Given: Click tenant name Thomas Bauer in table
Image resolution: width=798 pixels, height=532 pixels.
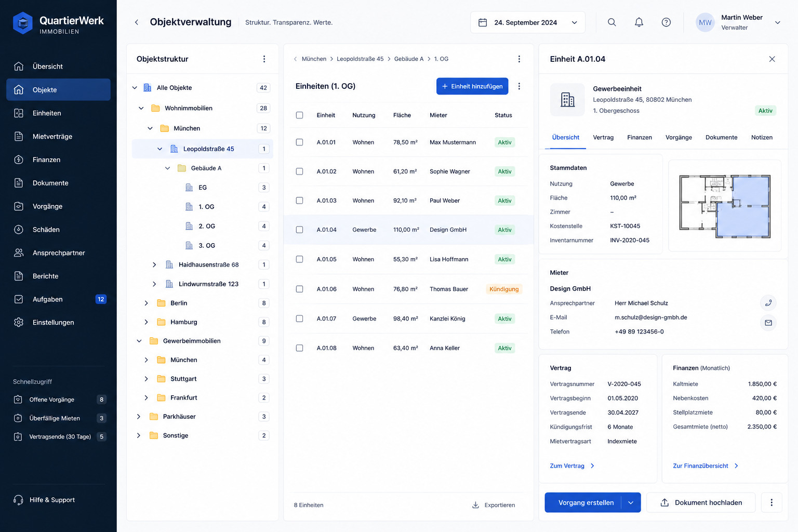Looking at the screenshot, I should (x=449, y=289).
